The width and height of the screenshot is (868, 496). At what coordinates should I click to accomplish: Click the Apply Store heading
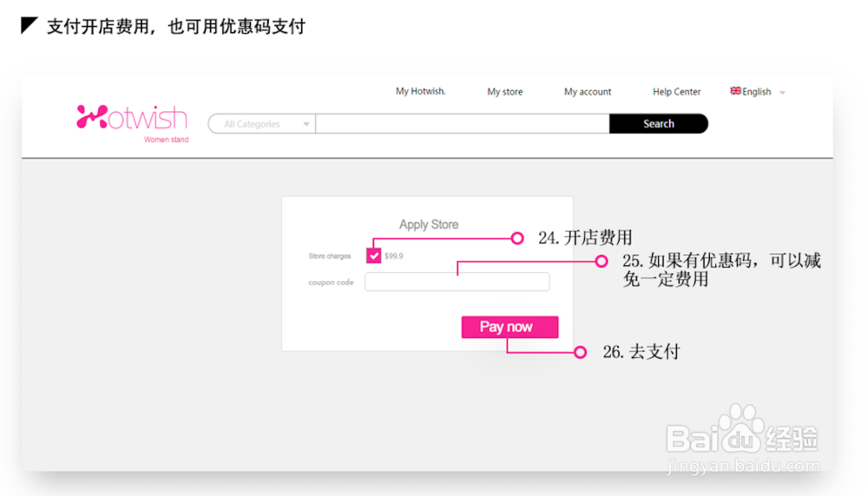click(429, 225)
